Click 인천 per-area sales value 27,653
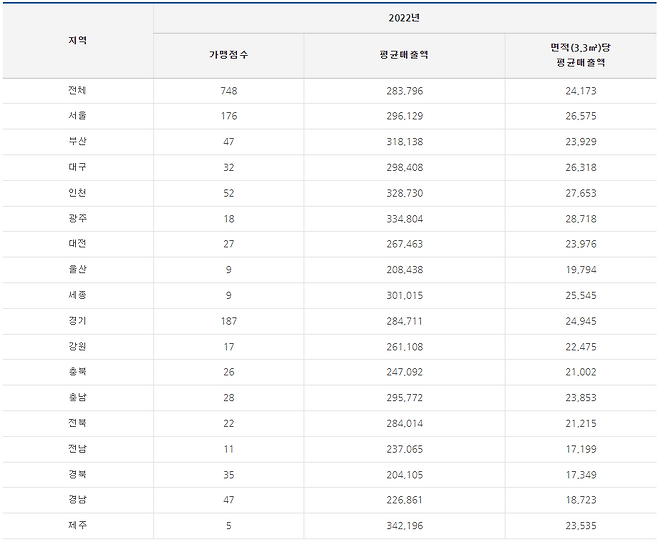 pos(580,193)
